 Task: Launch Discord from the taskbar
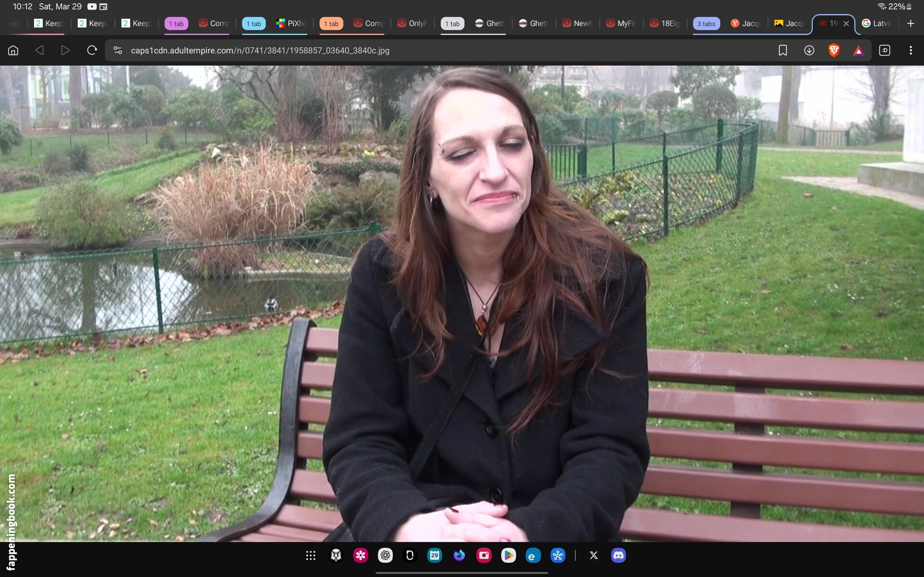point(618,556)
